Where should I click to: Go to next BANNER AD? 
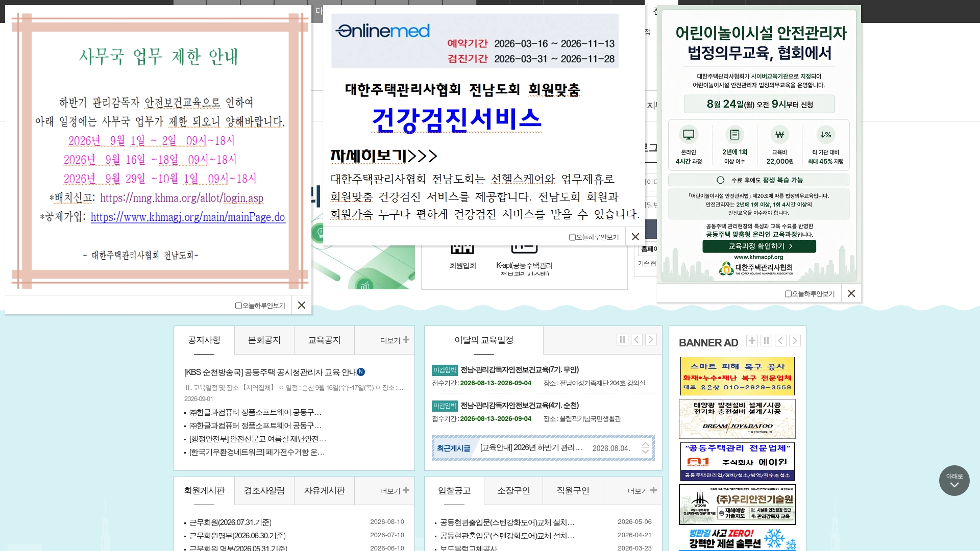[x=795, y=341]
